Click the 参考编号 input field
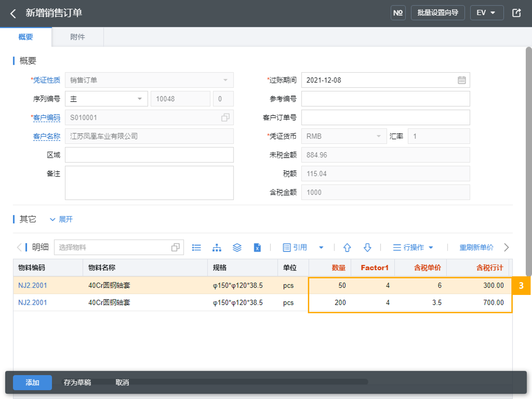The height and width of the screenshot is (399, 532). point(386,99)
